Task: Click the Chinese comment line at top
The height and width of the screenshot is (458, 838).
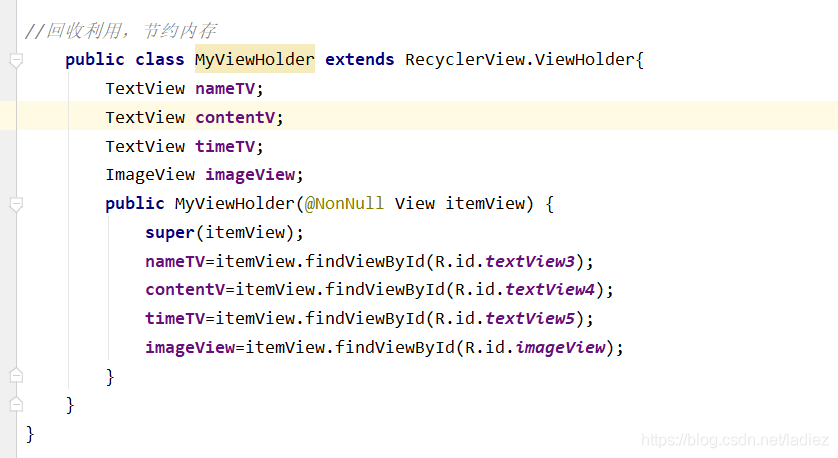Action: click(x=121, y=31)
